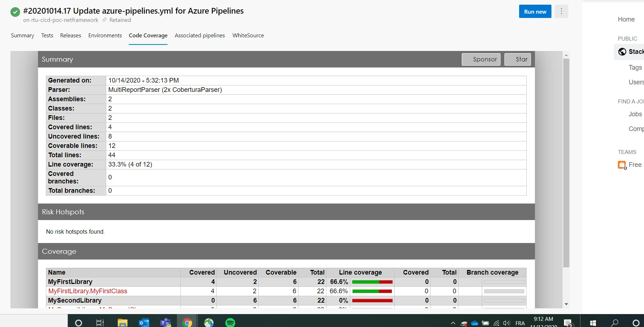Click the globe icon beside Stack in sidebar
Viewport: 644px width, 327px height.
[622, 52]
